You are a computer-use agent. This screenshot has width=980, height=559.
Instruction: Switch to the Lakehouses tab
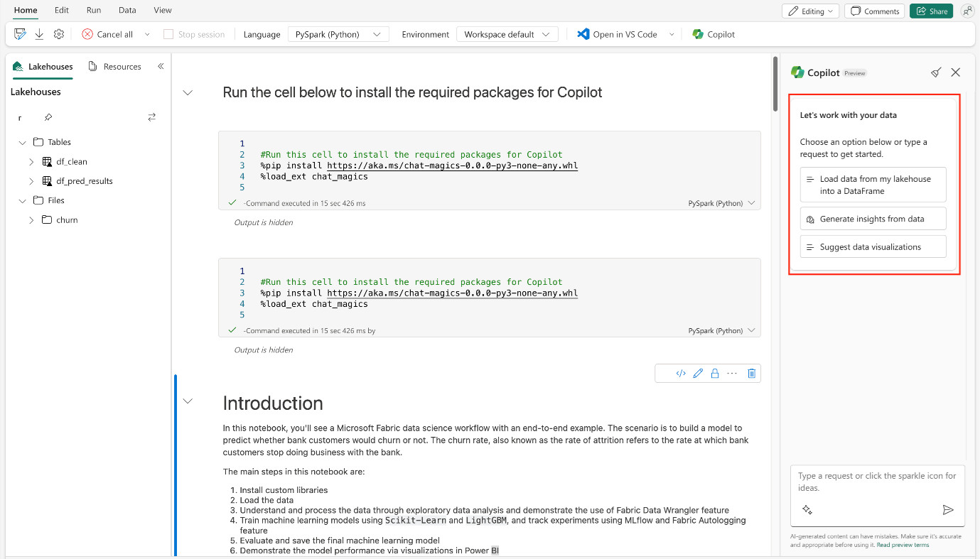point(43,66)
